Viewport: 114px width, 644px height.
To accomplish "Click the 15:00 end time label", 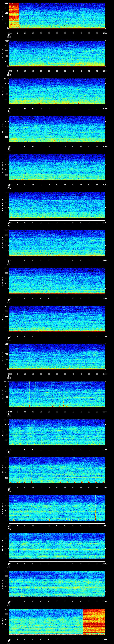I will point(105,33).
